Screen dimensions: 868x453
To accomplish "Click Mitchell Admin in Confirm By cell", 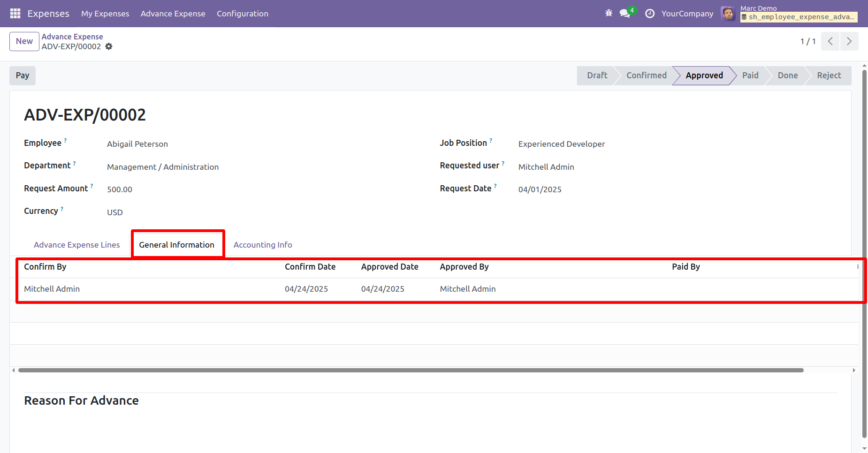I will (x=52, y=289).
